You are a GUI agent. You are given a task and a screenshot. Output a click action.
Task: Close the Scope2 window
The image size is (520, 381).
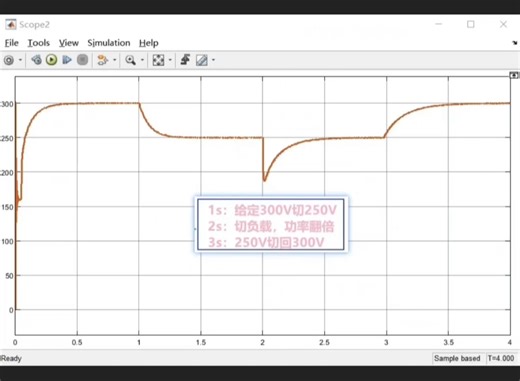503,24
